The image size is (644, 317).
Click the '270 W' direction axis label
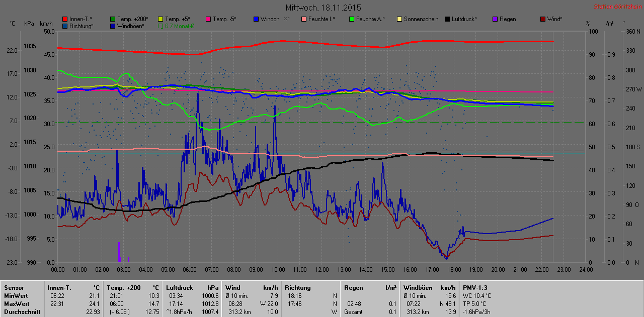pyautogui.click(x=633, y=89)
